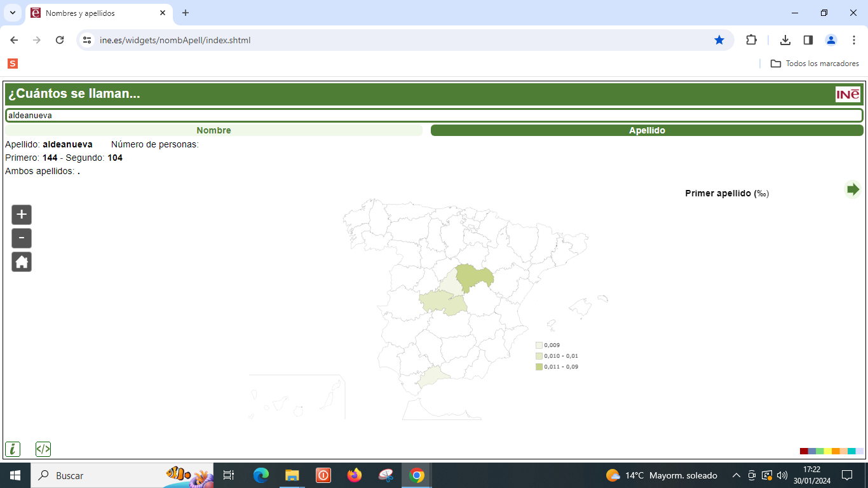This screenshot has height=488, width=868.
Task: Go back to previous page
Action: tap(14, 40)
